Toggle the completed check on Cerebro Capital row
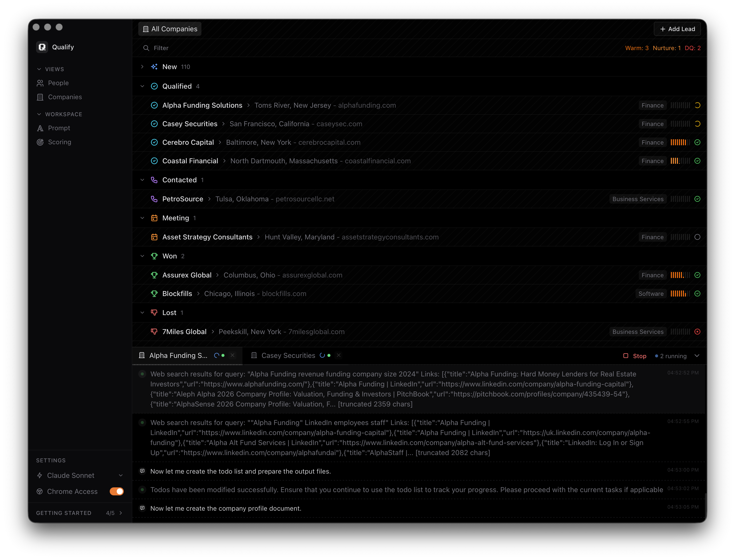Image resolution: width=735 pixels, height=560 pixels. [697, 142]
